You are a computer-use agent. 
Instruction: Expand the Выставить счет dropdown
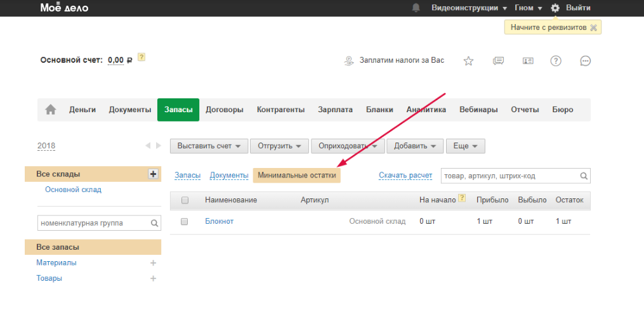(x=209, y=146)
